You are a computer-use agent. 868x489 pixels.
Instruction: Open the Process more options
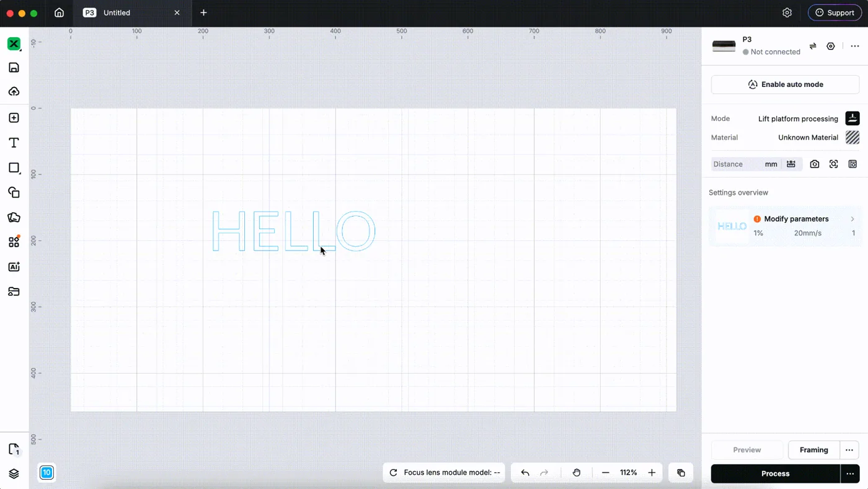[850, 473]
